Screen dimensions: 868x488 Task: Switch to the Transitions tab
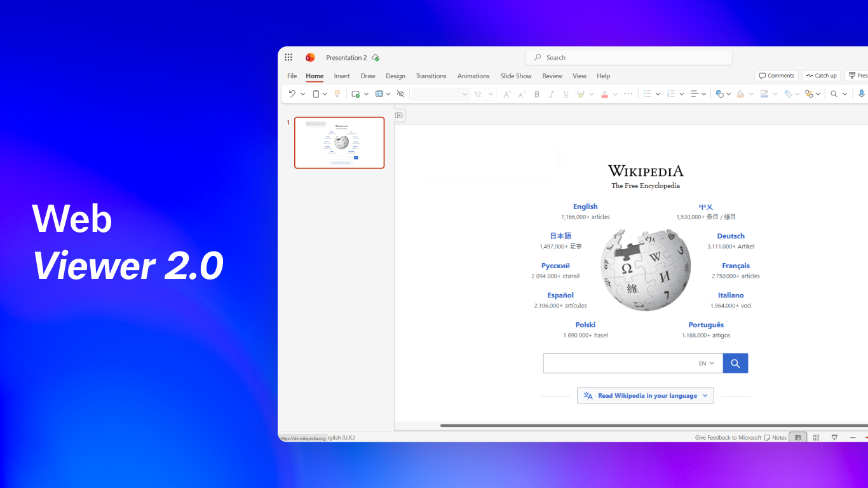[431, 76]
